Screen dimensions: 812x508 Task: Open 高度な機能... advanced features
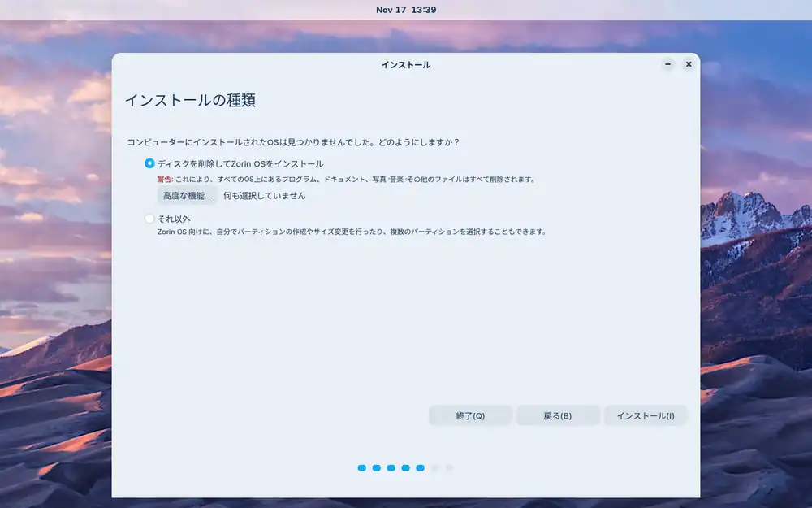[x=187, y=196]
